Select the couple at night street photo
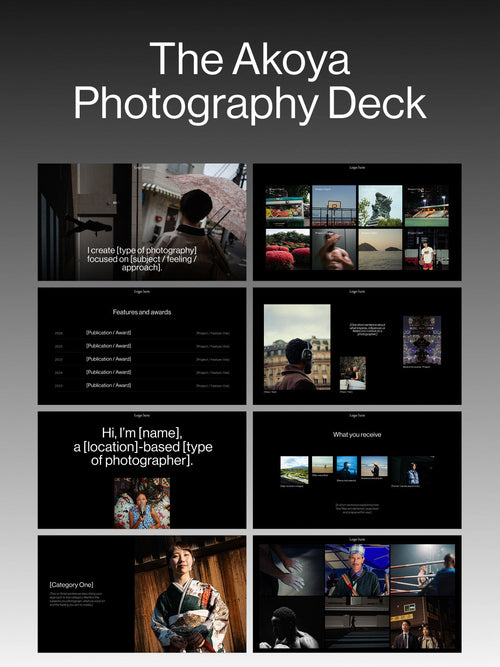 tap(423, 623)
